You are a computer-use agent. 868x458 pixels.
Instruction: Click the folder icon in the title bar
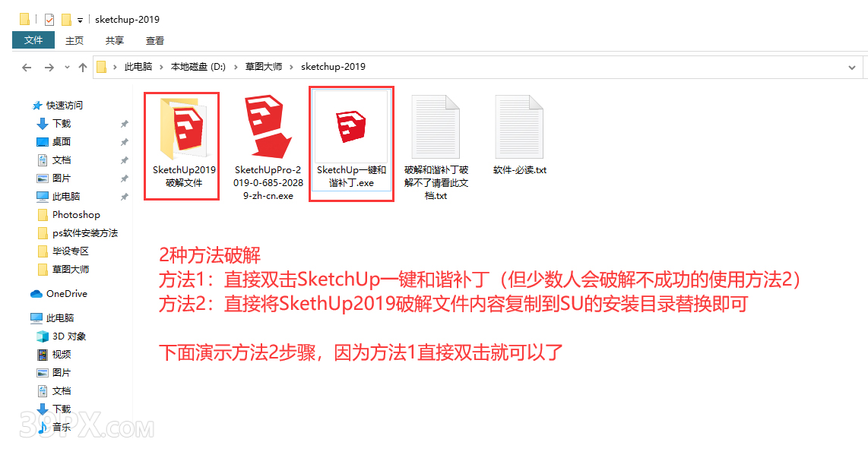pos(24,19)
